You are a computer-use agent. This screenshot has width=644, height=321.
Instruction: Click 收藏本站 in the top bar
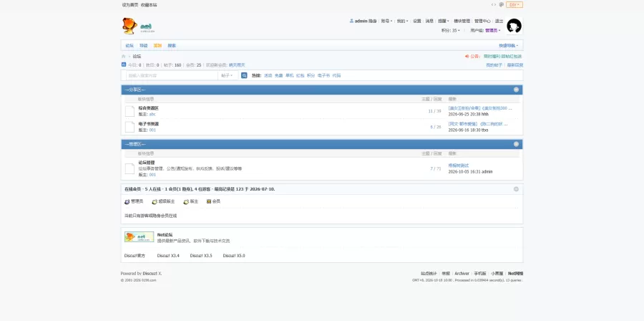149,5
